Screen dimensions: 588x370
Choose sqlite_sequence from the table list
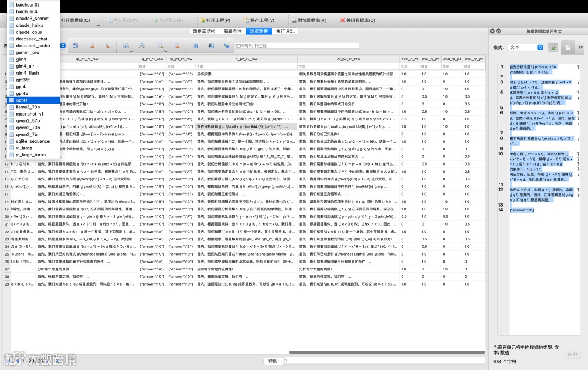[x=34, y=141]
